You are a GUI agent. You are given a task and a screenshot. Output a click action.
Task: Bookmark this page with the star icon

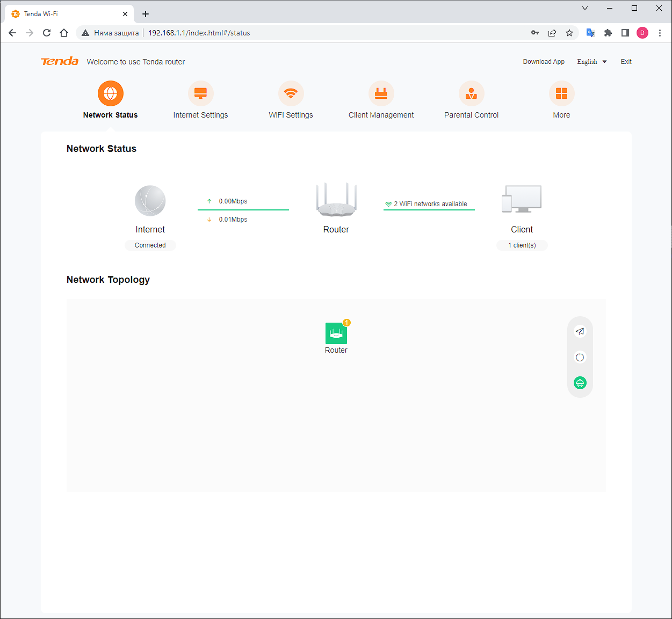point(569,33)
